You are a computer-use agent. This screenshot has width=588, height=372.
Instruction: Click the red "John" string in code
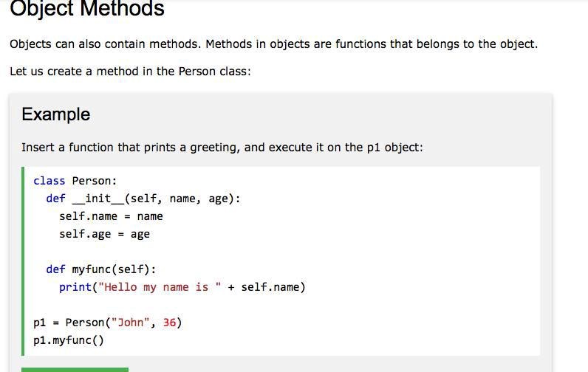pyautogui.click(x=132, y=323)
